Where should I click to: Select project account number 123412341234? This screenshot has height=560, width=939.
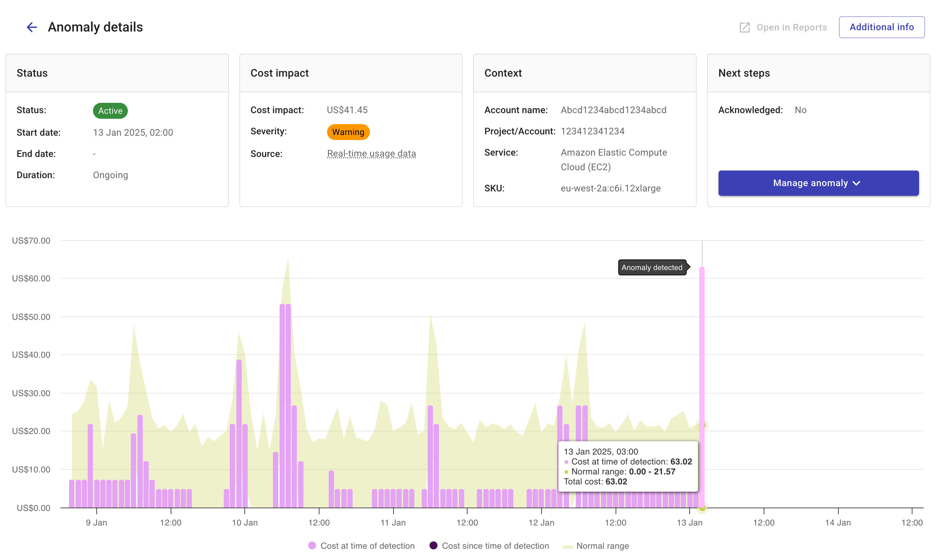point(592,131)
